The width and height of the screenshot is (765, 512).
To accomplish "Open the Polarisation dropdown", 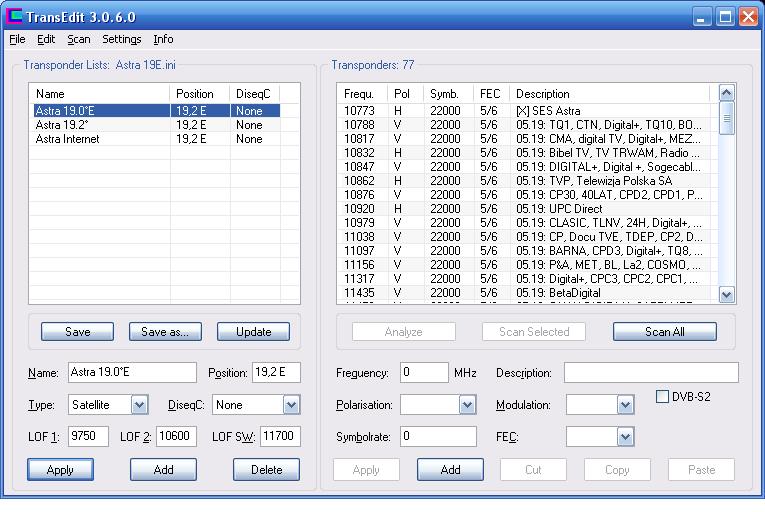I will pos(467,405).
